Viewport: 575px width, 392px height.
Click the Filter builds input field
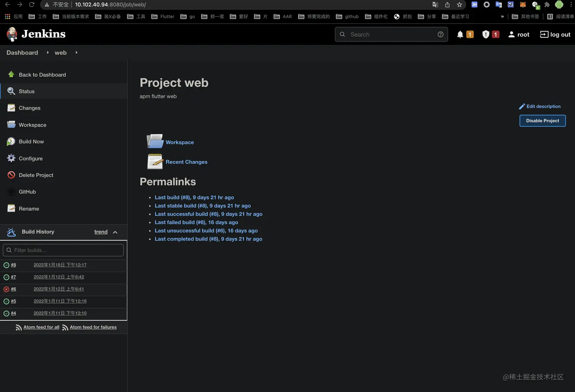coord(63,250)
